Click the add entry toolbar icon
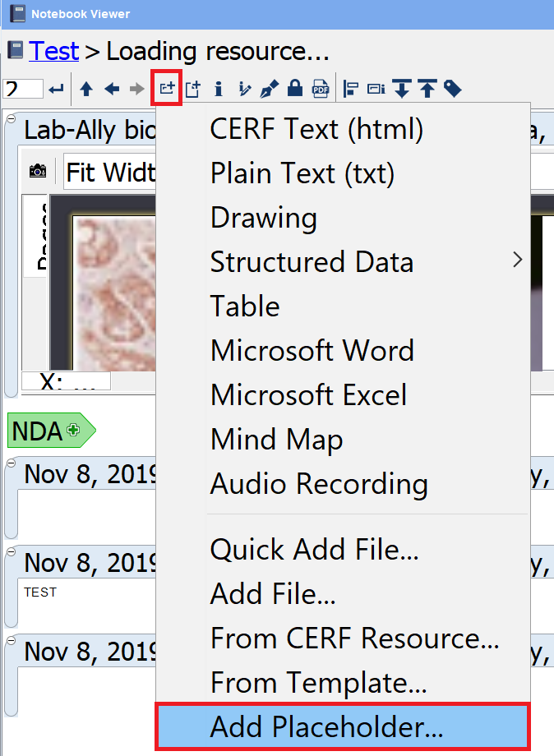The height and width of the screenshot is (756, 554). (167, 89)
